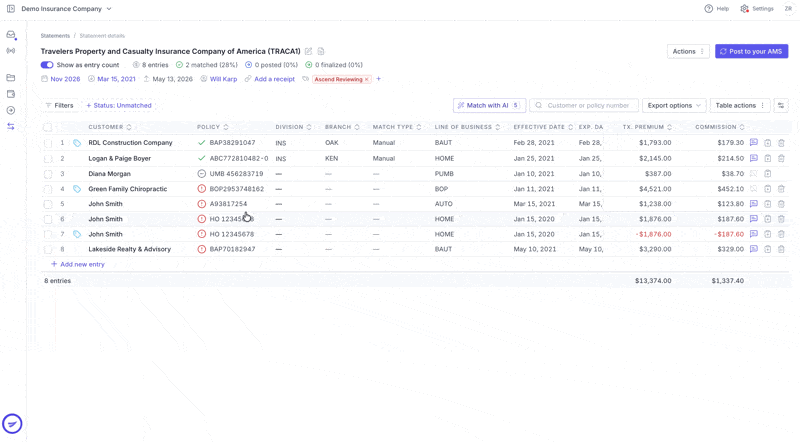Go to Statements breadcrumb

click(55, 36)
